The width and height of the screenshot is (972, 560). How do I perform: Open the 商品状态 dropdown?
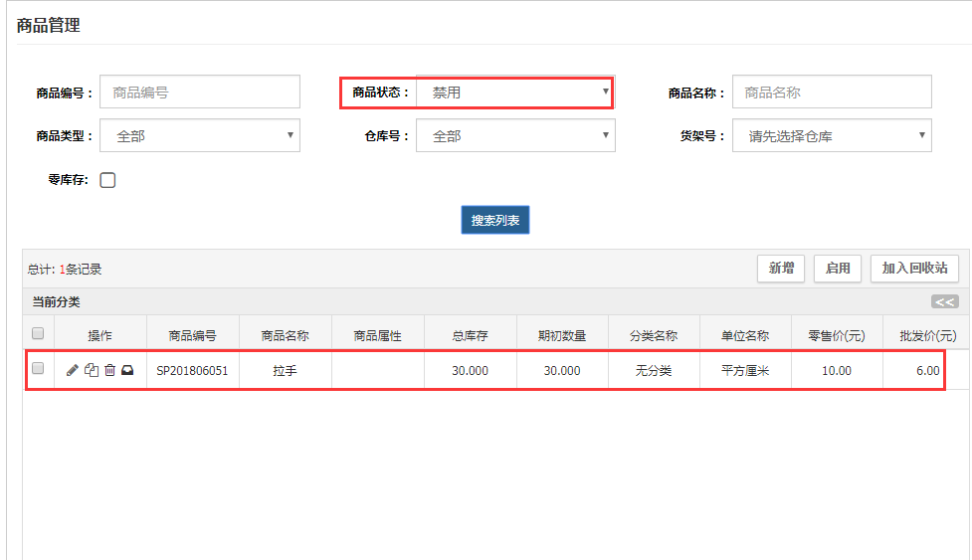[x=514, y=93]
